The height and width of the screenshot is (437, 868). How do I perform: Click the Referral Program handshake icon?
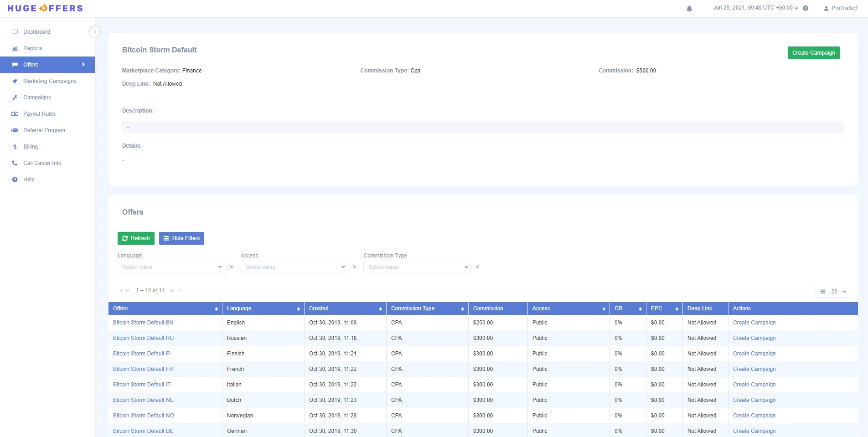15,130
